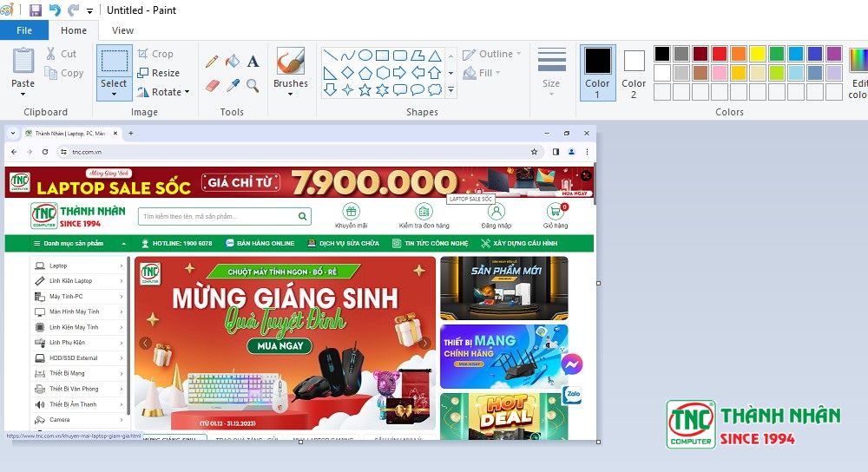Open the File menu
This screenshot has width=868, height=472.
(24, 30)
